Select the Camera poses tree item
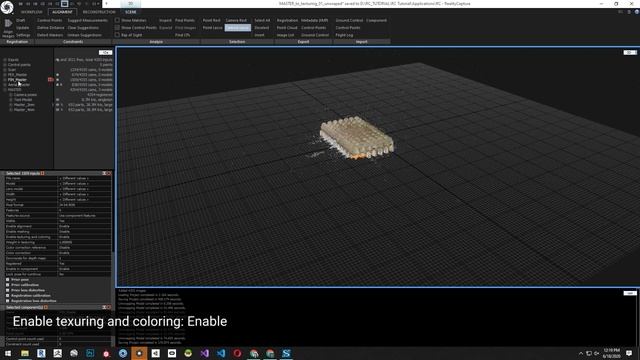 click(x=25, y=95)
